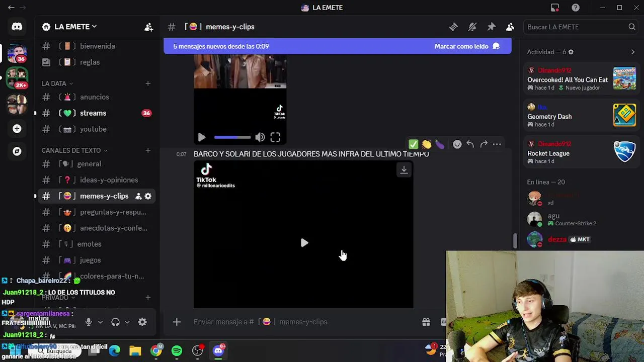Open the bienvenida channel

(96, 46)
